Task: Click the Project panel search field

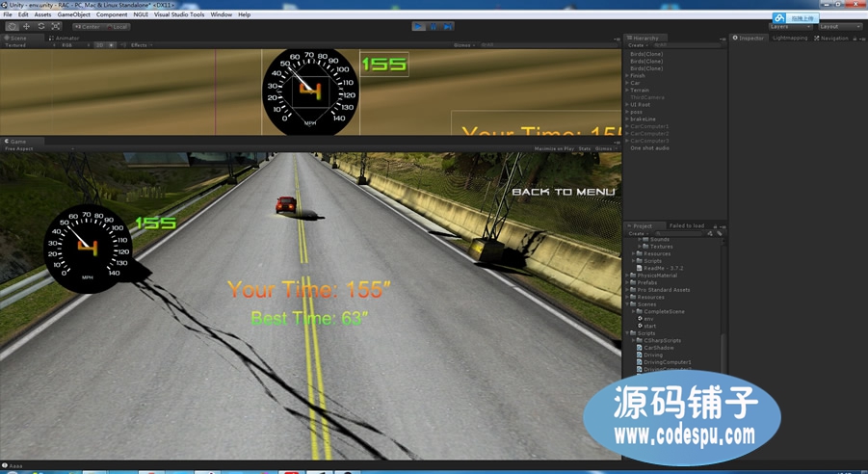Action: coord(677,233)
